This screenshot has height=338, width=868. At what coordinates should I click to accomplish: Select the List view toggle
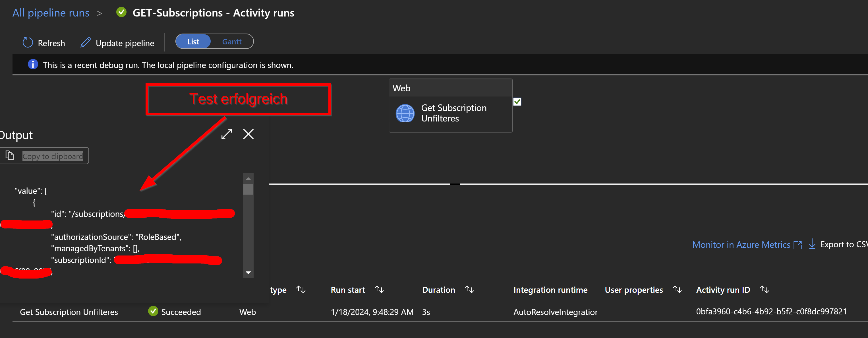tap(193, 42)
